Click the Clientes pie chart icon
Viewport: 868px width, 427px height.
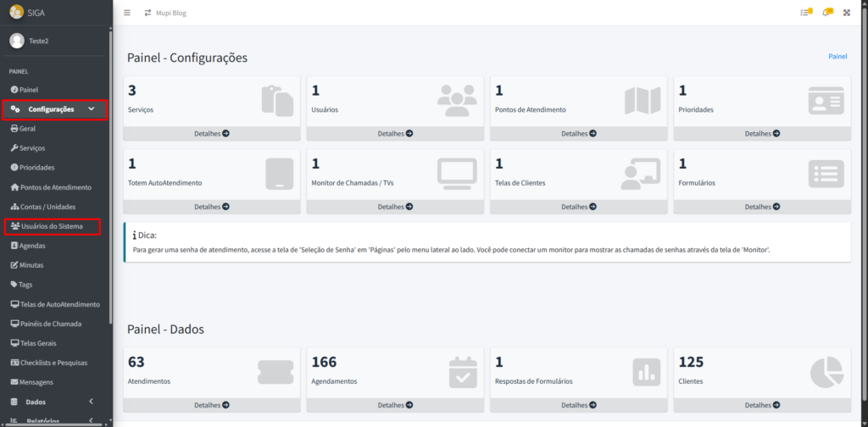point(825,371)
